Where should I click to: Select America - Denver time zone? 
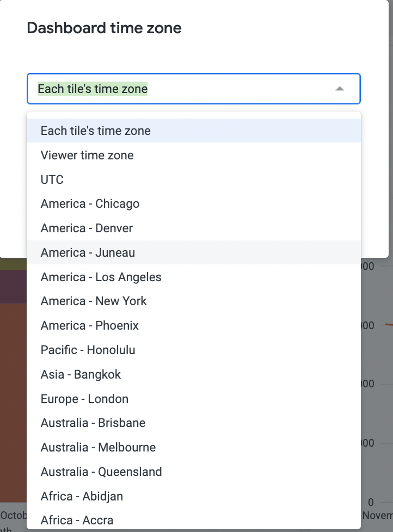(x=87, y=228)
